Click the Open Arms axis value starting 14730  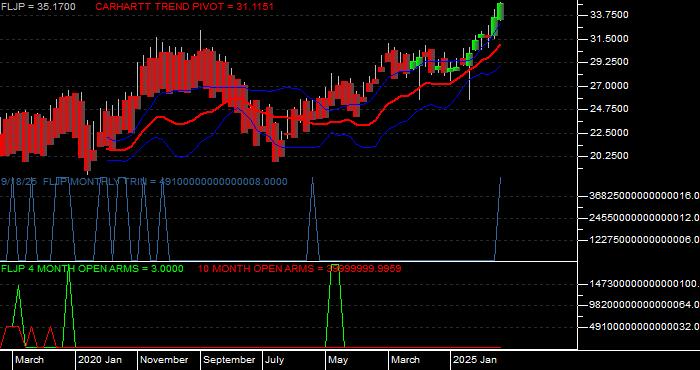644,284
